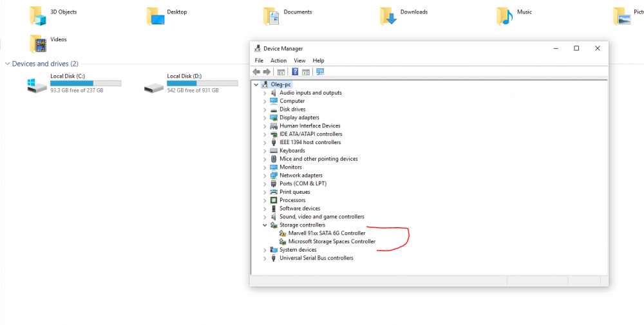The width and height of the screenshot is (644, 325).
Task: Click the Microsoft Storage Spaces Controller icon
Action: (283, 241)
